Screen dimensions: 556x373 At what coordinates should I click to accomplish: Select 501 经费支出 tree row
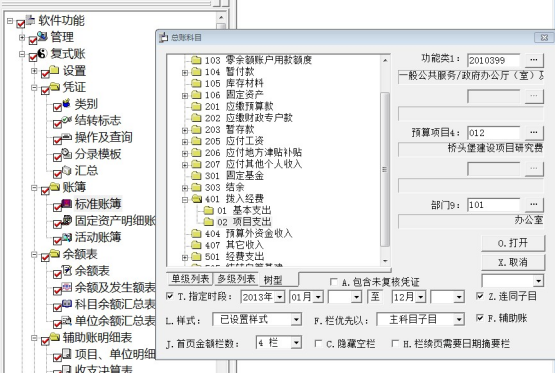tap(234, 256)
